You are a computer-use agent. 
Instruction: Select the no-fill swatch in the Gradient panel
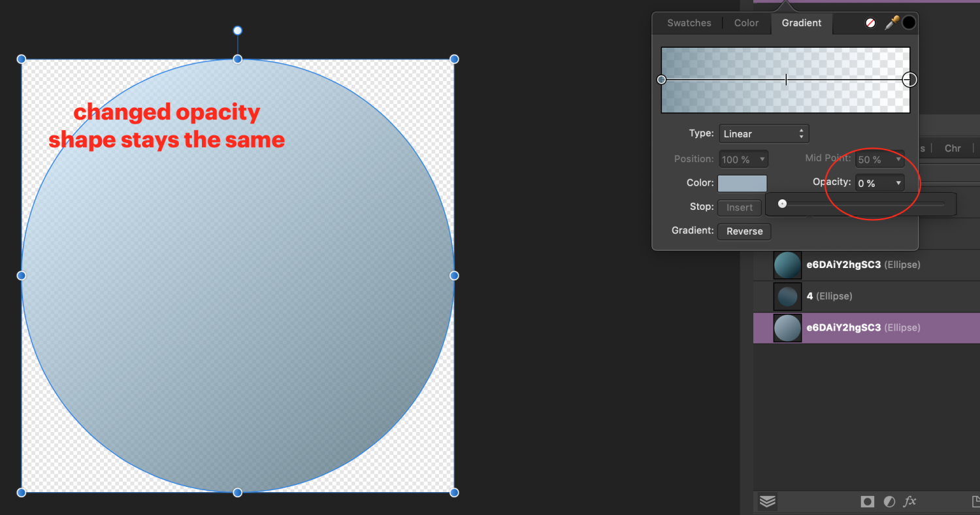pos(870,22)
